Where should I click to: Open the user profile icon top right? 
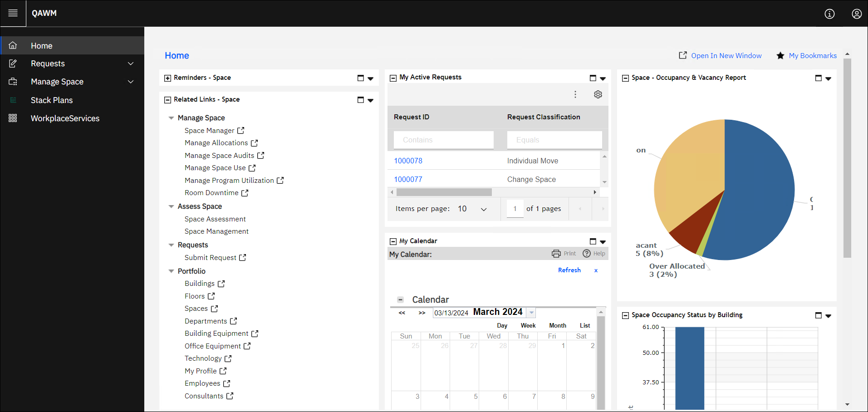(856, 14)
